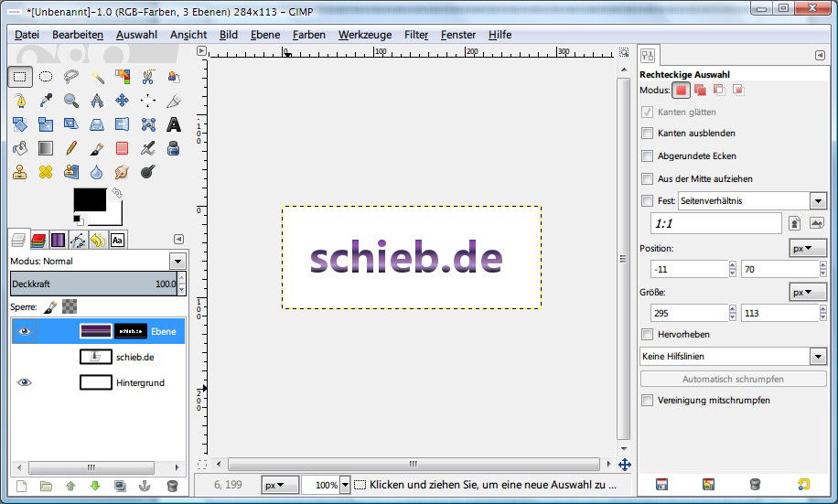Select the Shear tool
This screenshot has height=504, width=838.
[71, 124]
